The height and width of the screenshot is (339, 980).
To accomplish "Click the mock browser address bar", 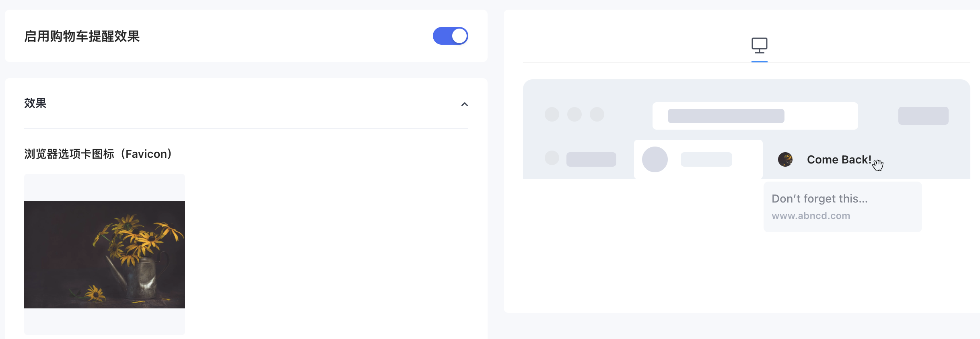I will [755, 116].
